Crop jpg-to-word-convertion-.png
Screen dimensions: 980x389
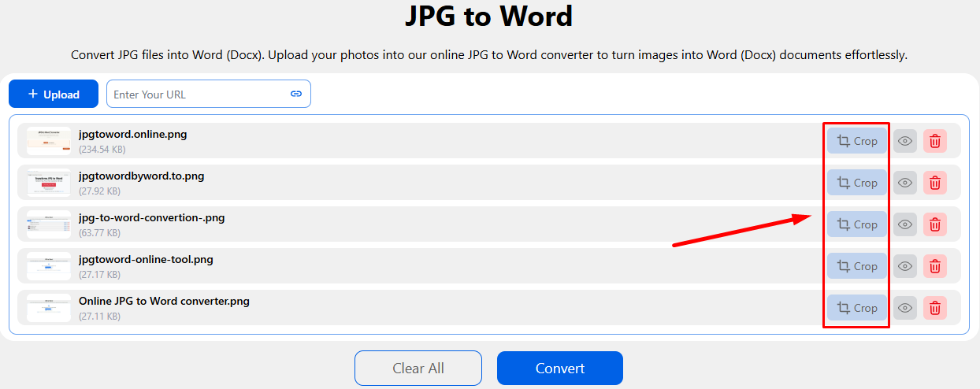click(857, 224)
